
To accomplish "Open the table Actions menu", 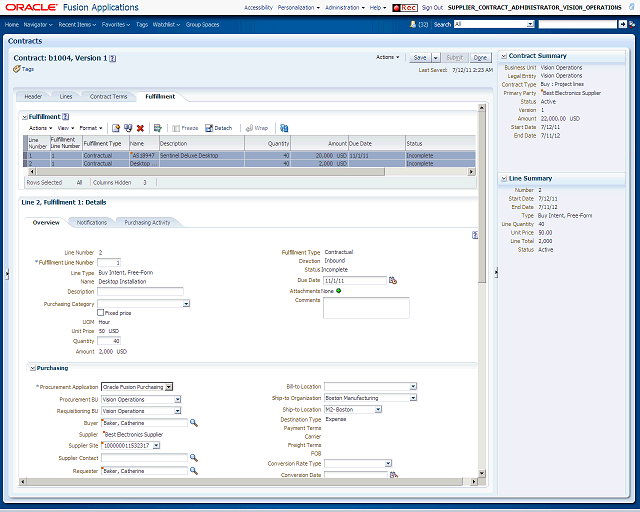I will coord(40,128).
